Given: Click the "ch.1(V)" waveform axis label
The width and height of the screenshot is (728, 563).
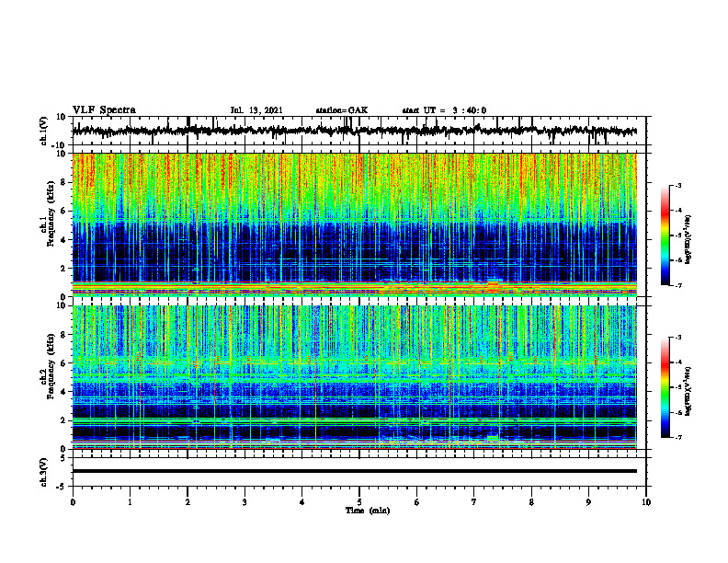Looking at the screenshot, I should pyautogui.click(x=44, y=131).
